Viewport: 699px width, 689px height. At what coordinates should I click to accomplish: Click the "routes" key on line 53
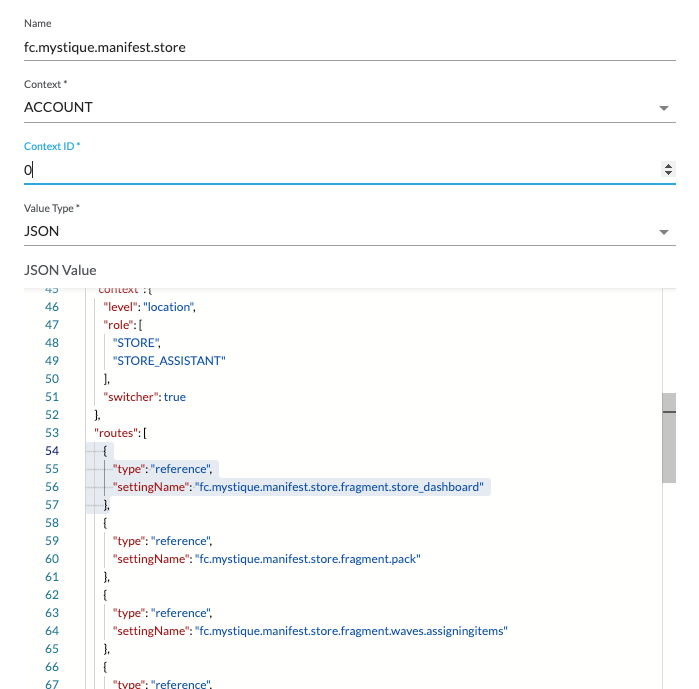pyautogui.click(x=117, y=433)
